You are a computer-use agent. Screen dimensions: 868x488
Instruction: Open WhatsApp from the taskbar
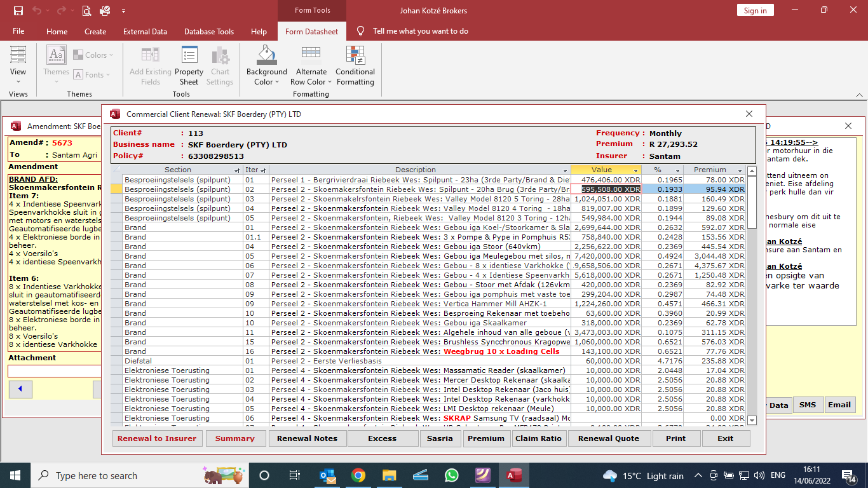(452, 475)
